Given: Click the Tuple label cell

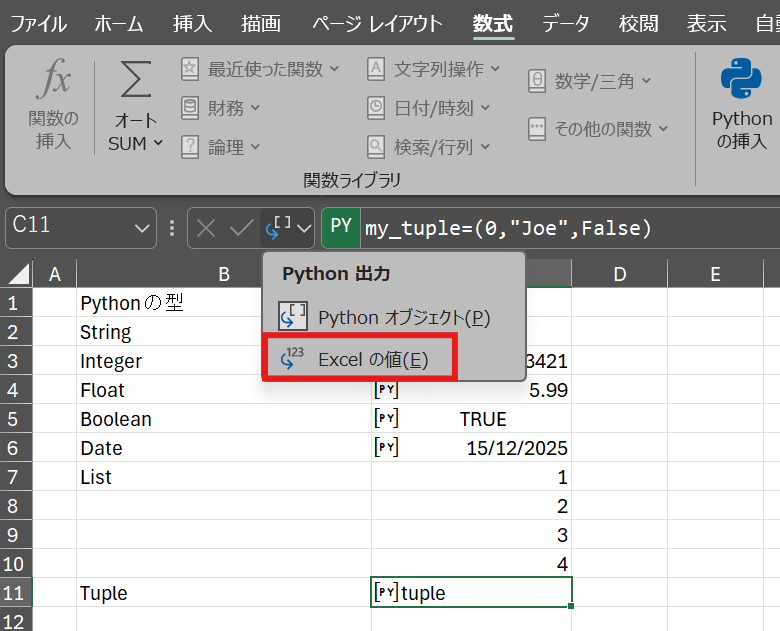Looking at the screenshot, I should click(224, 593).
